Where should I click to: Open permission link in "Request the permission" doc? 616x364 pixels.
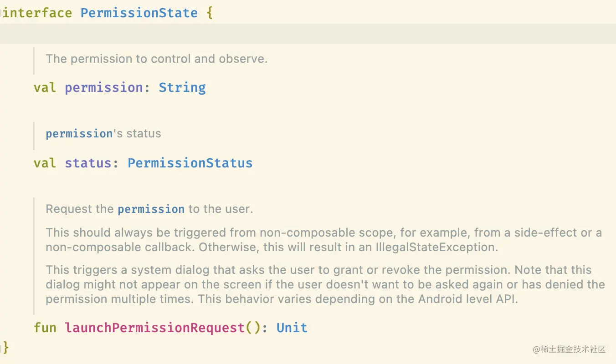[151, 209]
